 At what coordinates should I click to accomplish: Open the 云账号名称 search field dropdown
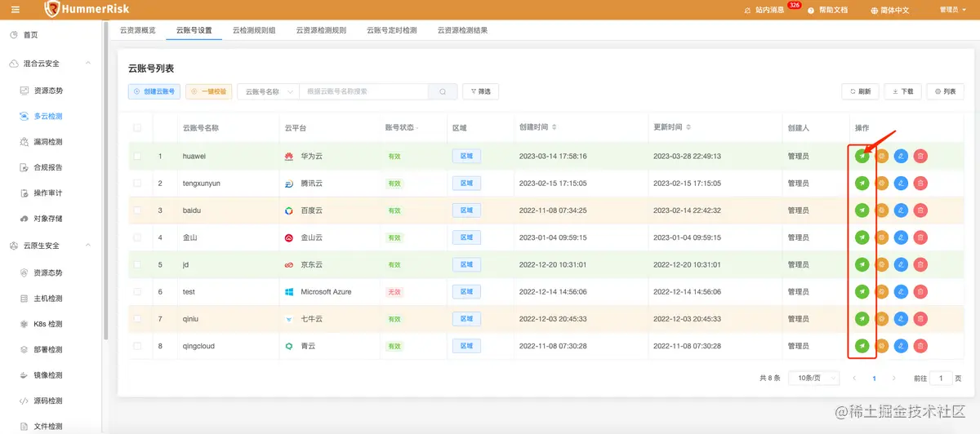click(x=269, y=91)
